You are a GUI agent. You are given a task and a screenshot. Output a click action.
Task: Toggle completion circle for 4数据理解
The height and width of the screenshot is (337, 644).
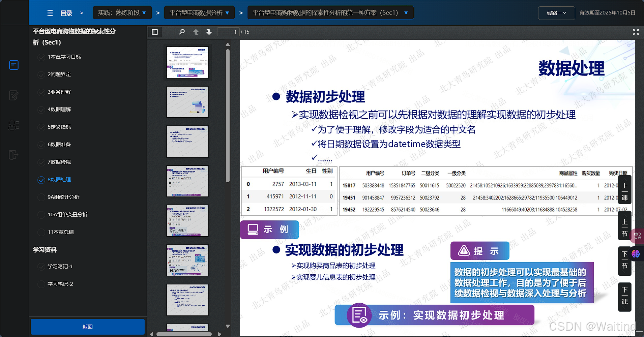41,110
